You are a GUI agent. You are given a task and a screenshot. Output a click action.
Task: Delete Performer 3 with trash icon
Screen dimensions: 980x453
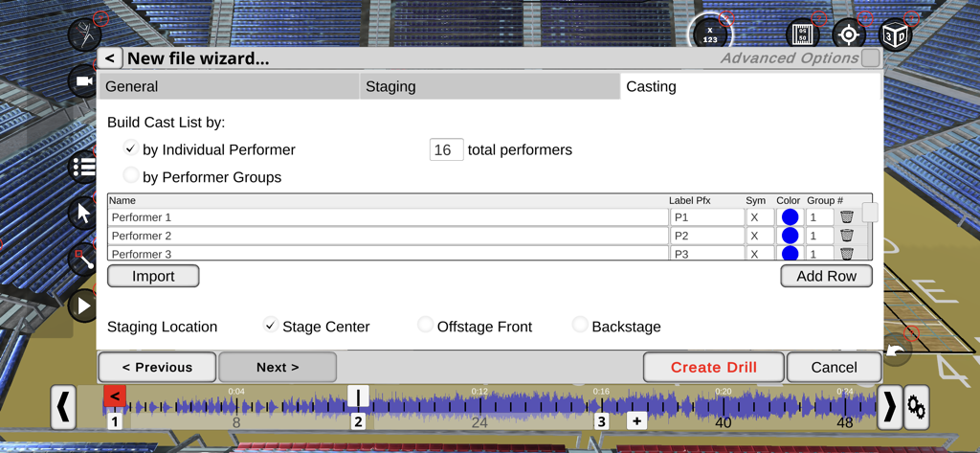coord(846,254)
